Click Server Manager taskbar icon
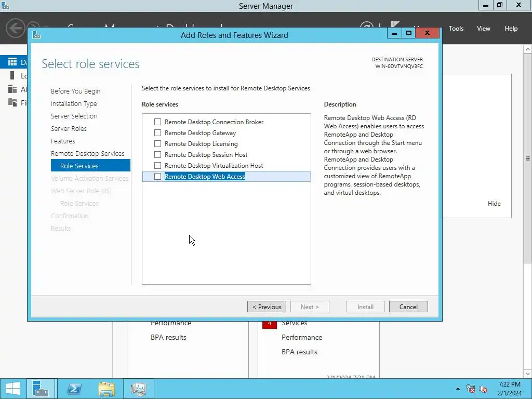The image size is (532, 399). tap(41, 389)
